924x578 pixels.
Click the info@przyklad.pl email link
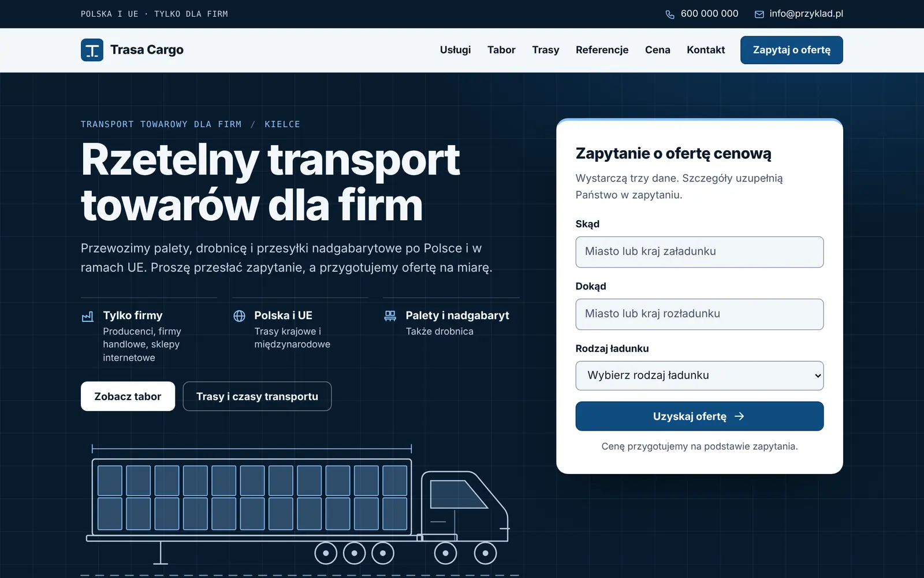[806, 14]
